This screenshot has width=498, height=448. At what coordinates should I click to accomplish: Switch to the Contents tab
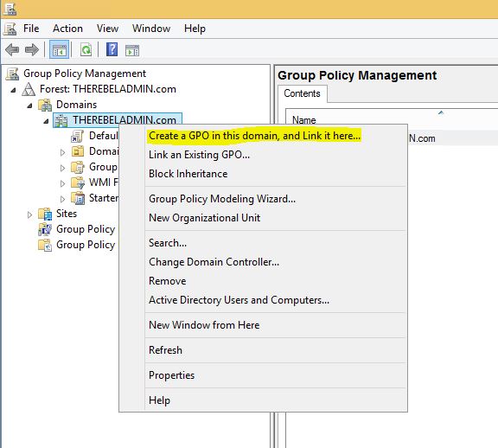tap(302, 93)
